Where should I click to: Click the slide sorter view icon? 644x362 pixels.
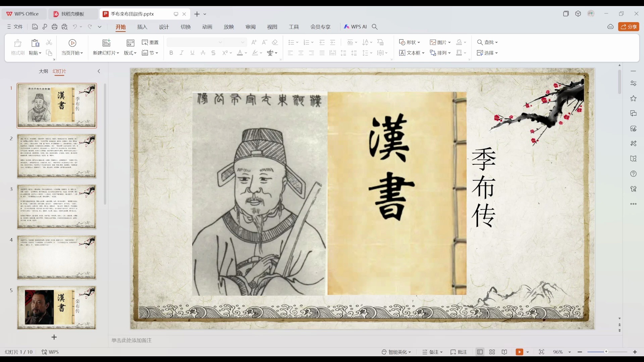tap(492, 352)
